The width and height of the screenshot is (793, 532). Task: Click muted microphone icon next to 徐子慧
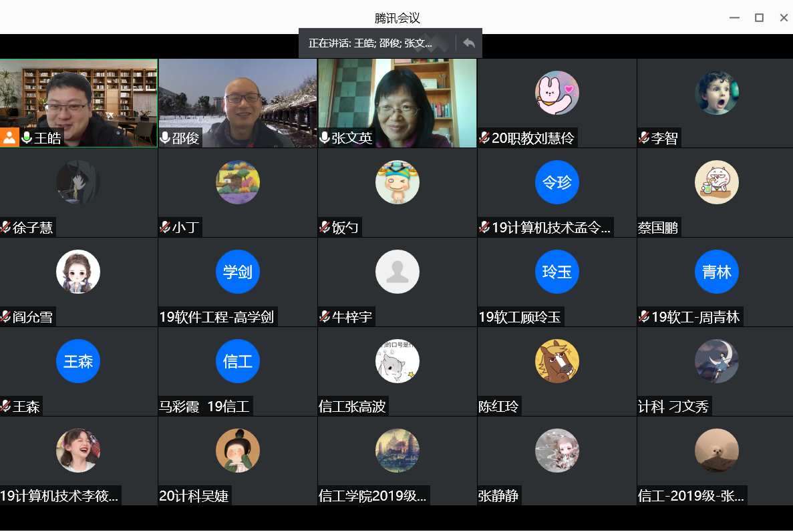tap(6, 228)
